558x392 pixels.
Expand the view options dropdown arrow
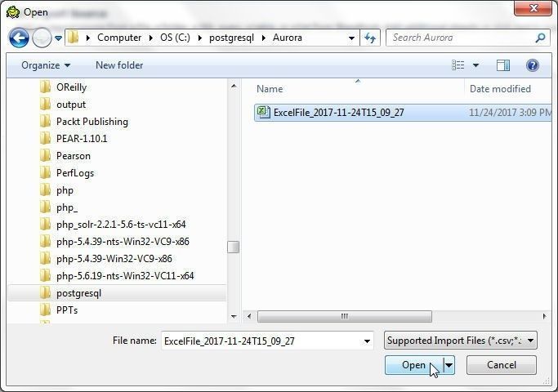pos(475,65)
